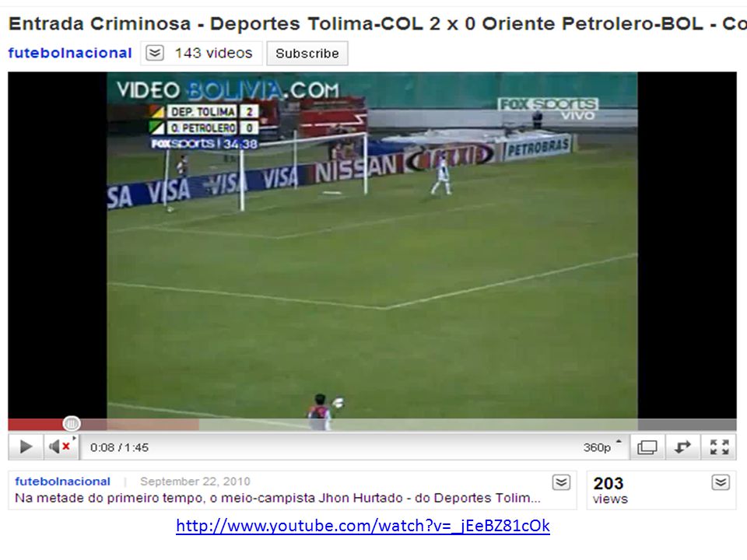Click the seek bar scrubber handle
Image resolution: width=747 pixels, height=560 pixels.
click(72, 423)
